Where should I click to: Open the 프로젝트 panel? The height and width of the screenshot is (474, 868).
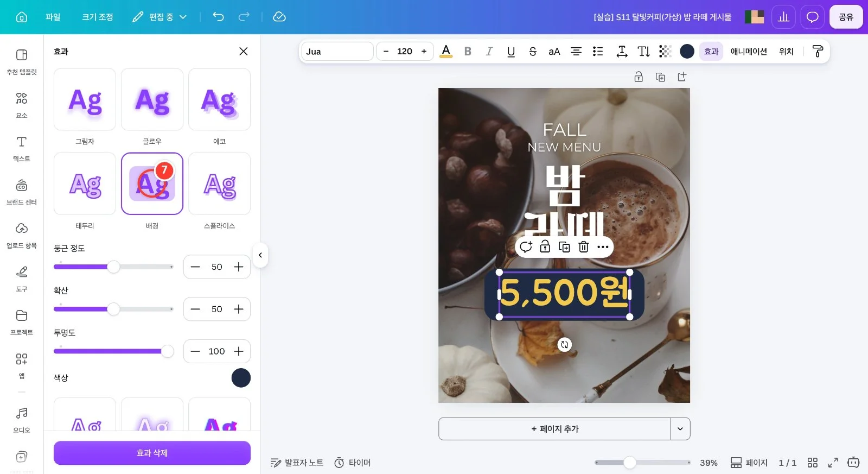[22, 322]
